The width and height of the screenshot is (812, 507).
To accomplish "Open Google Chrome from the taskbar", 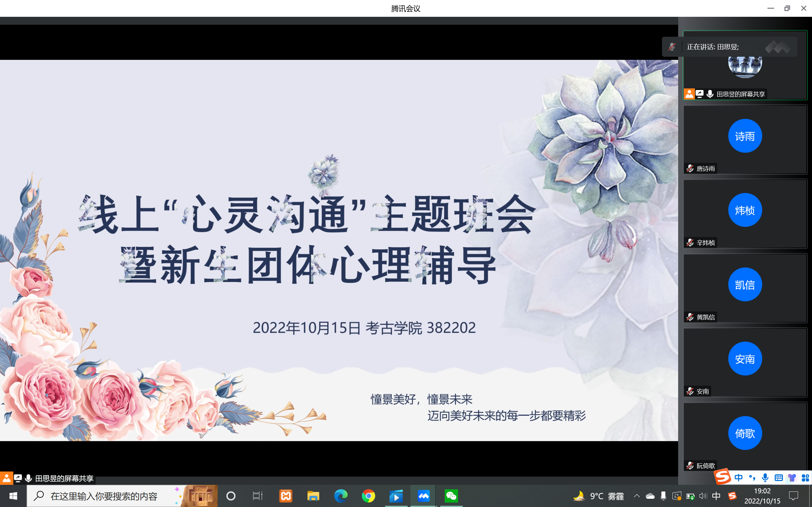I will coord(368,496).
